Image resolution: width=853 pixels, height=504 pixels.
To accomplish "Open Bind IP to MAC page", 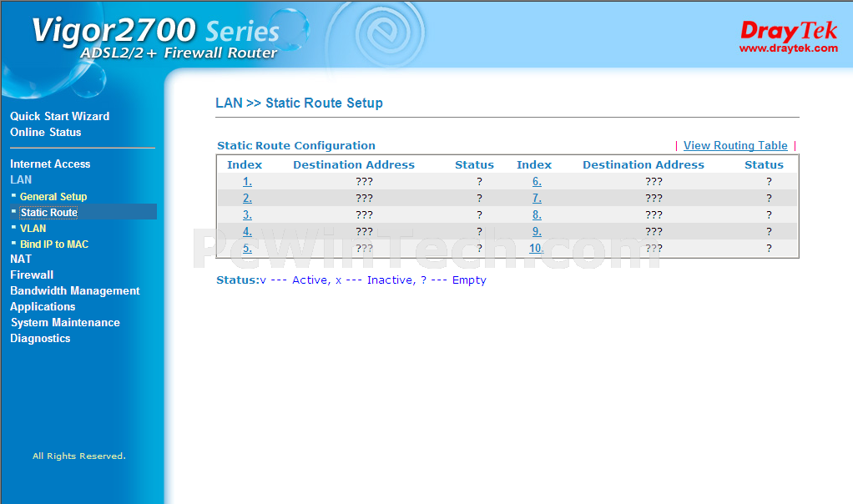I will click(54, 244).
